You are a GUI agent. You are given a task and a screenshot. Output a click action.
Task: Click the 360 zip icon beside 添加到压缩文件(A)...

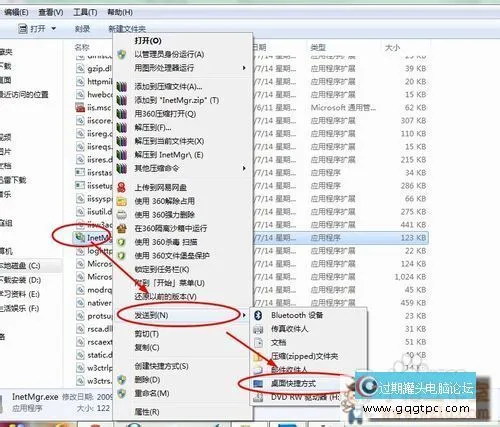(122, 87)
